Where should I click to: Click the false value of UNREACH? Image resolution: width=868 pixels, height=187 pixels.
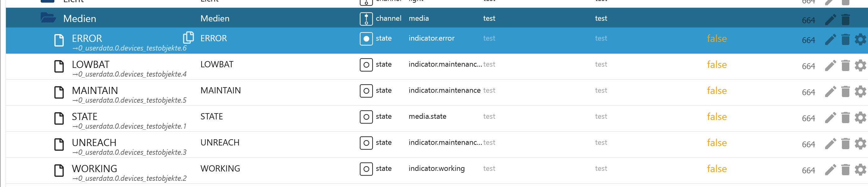click(x=716, y=143)
